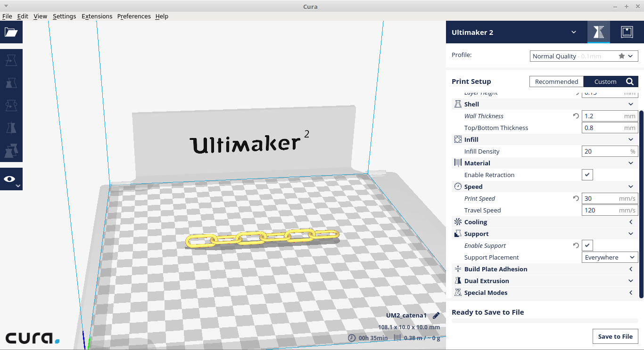This screenshot has height=350, width=644.
Task: Click the Material category icon
Action: click(x=458, y=163)
